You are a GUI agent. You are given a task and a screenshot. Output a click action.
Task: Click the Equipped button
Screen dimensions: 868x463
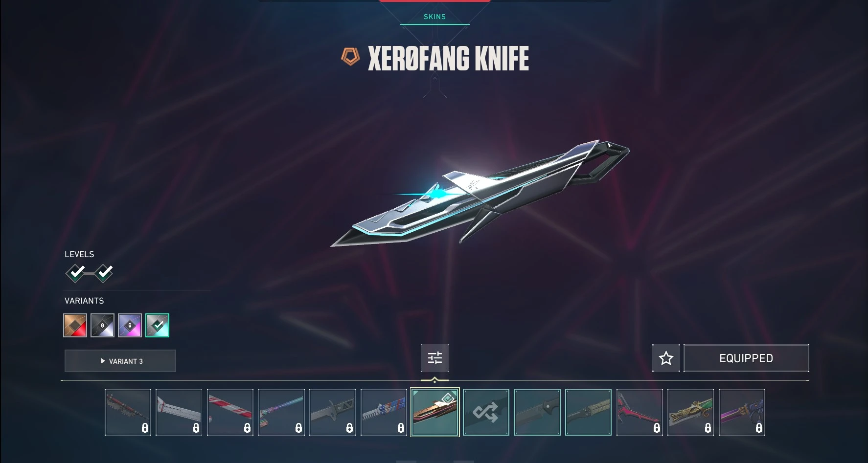click(746, 358)
